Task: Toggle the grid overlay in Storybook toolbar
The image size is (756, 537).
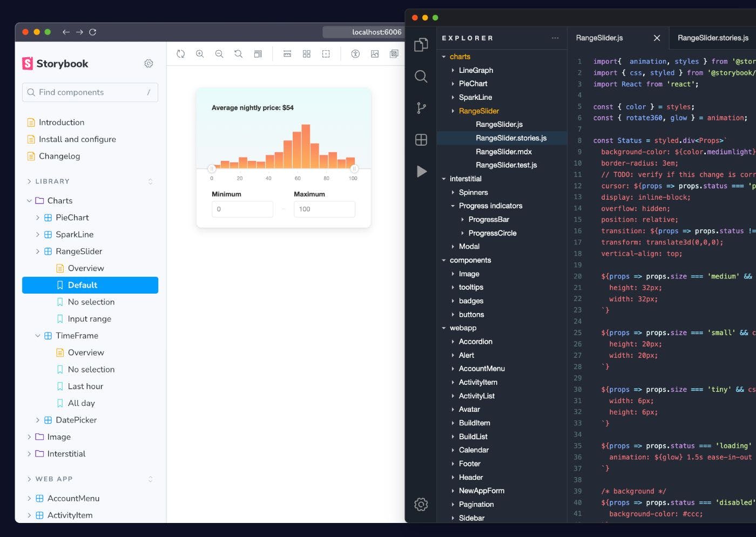Action: click(307, 54)
